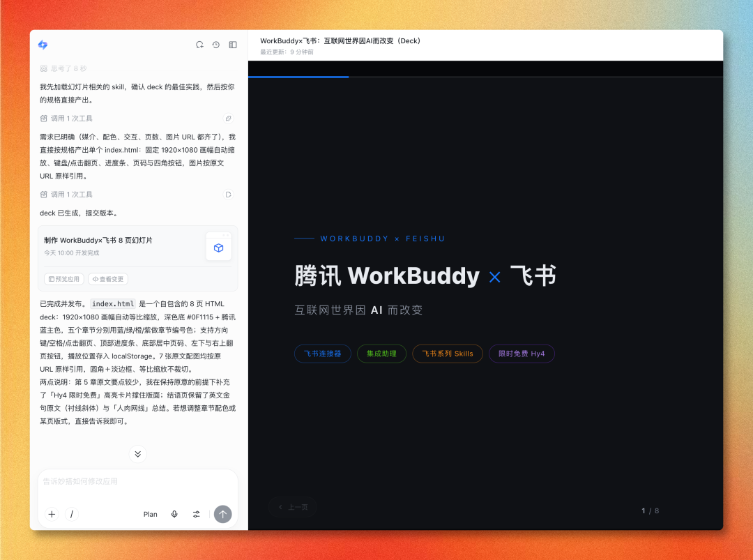The image size is (753, 560).
Task: Start a new chat via refresh icon
Action: (x=200, y=45)
